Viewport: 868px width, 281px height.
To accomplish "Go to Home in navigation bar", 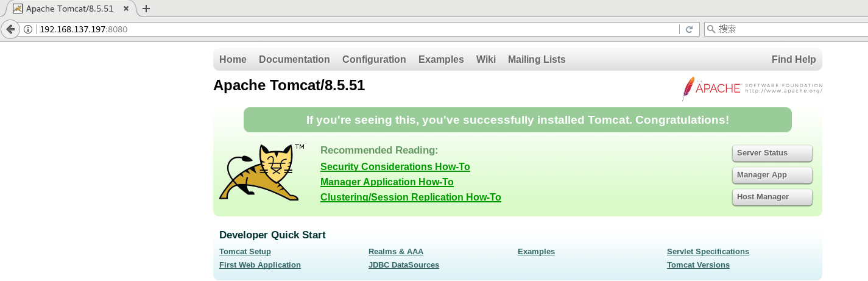I will [233, 60].
